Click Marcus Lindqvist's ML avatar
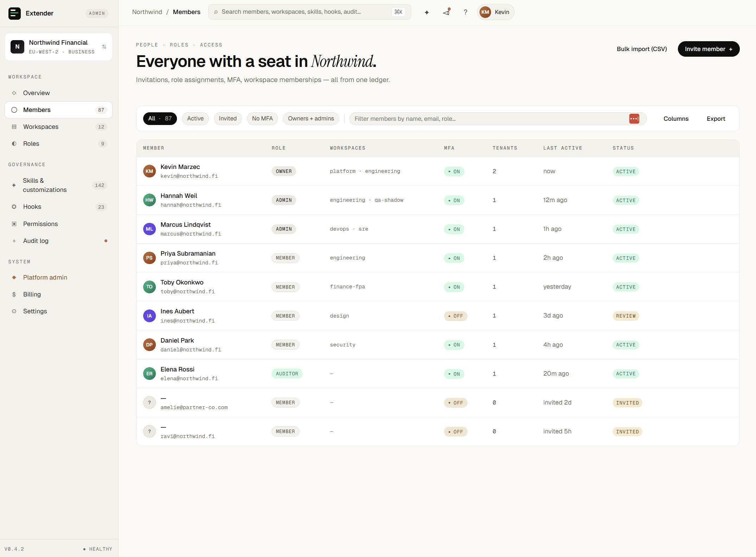Image resolution: width=756 pixels, height=557 pixels. click(x=150, y=229)
